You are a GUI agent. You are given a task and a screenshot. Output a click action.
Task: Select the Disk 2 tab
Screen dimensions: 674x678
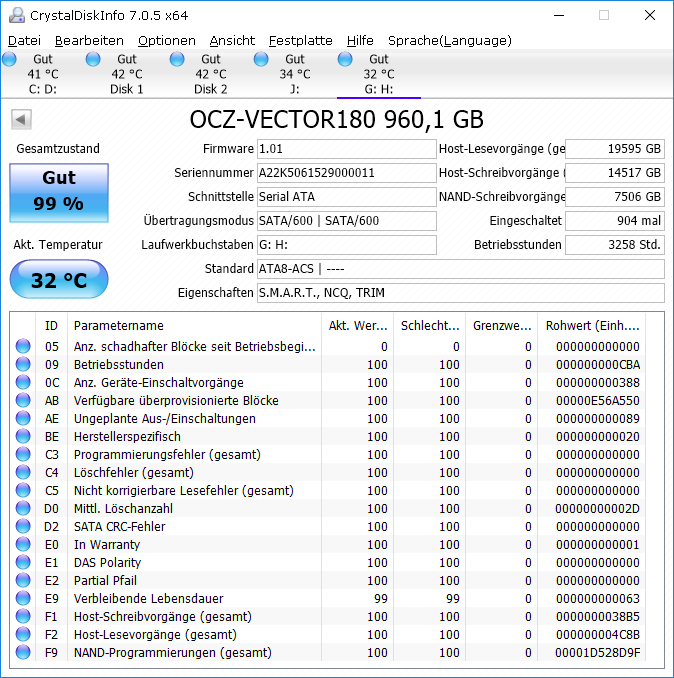(211, 74)
